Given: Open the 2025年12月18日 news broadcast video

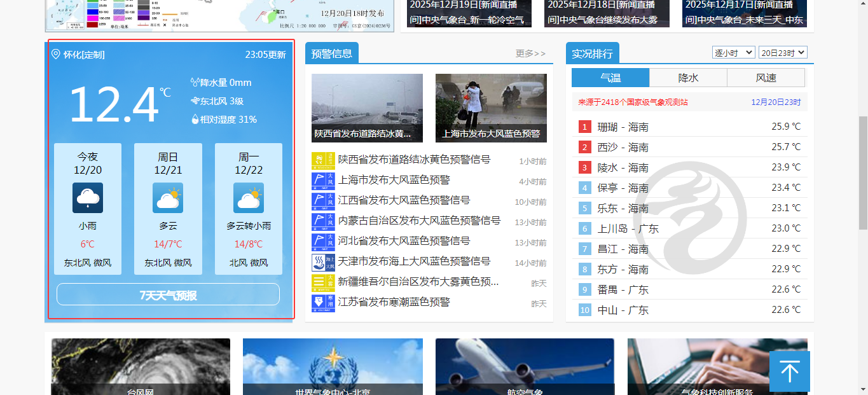Looking at the screenshot, I should [x=607, y=13].
